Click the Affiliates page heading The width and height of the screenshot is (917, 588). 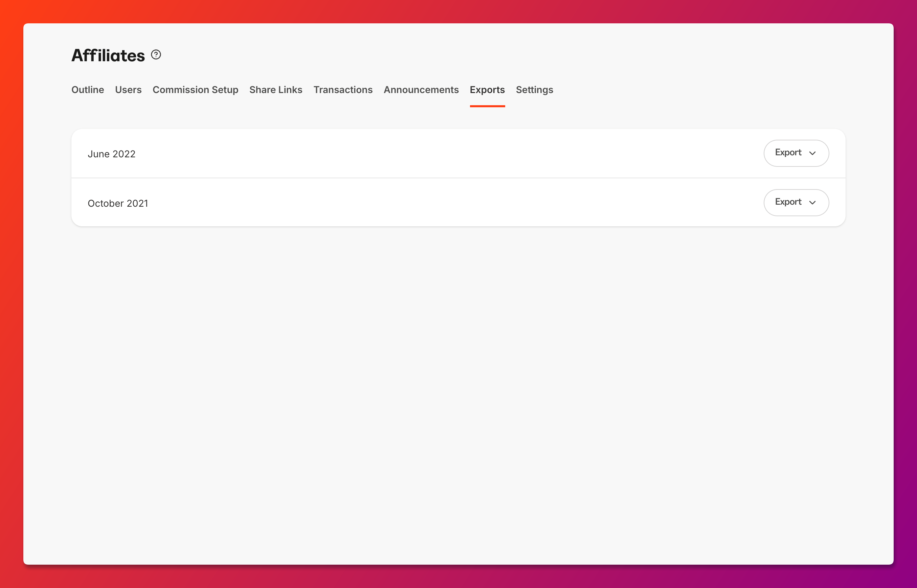108,55
